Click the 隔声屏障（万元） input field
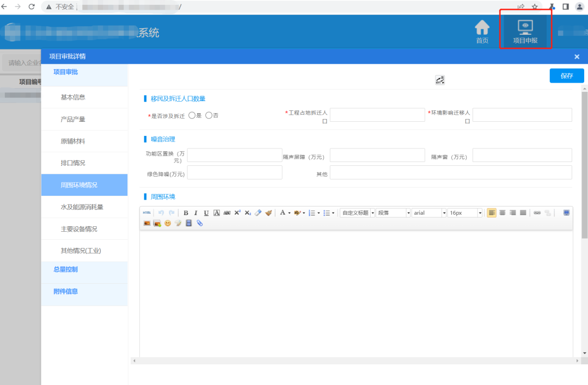This screenshot has width=588, height=385. coord(377,155)
